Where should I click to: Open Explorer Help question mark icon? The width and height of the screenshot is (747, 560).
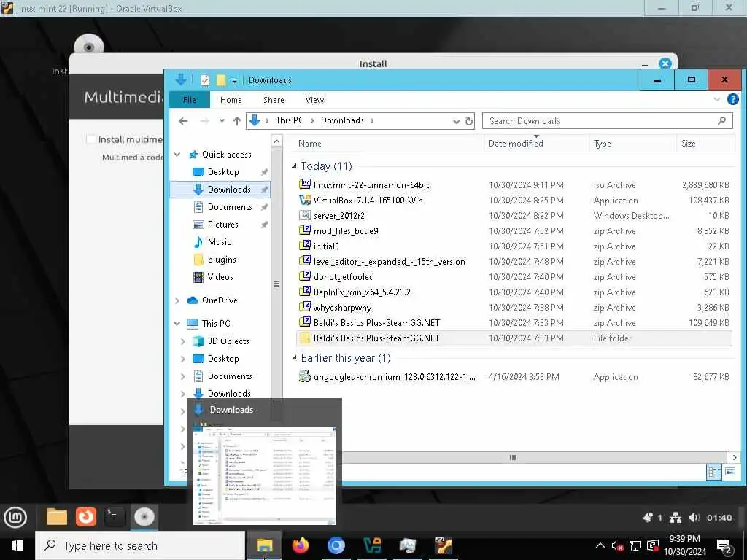click(732, 99)
